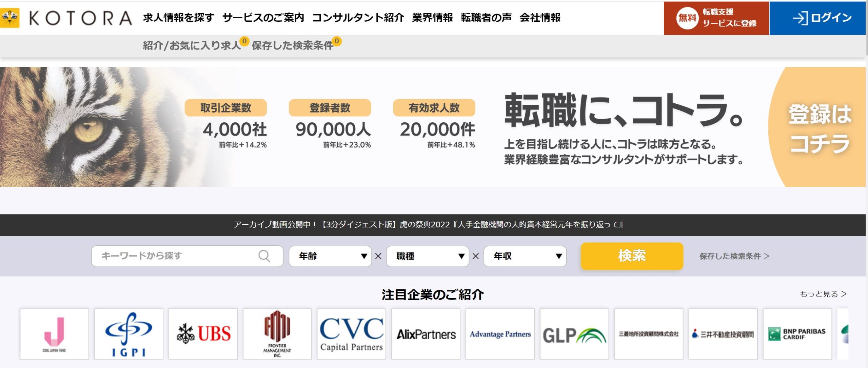Open the IGPI company logo tile
The width and height of the screenshot is (868, 368).
[129, 334]
